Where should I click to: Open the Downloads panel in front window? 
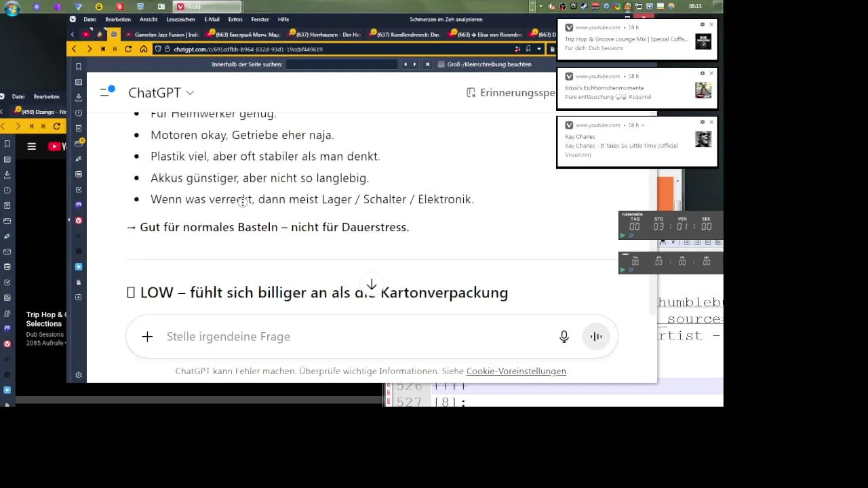79,98
